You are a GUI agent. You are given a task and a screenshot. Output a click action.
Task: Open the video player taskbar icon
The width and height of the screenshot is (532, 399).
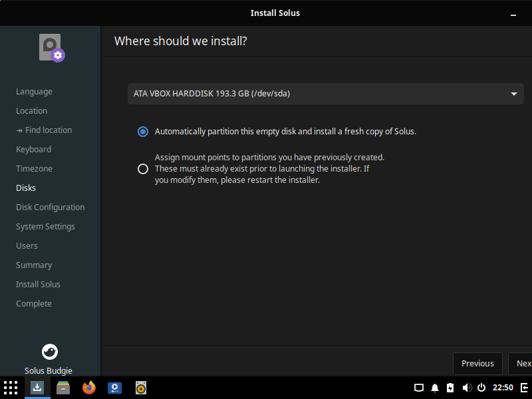114,388
